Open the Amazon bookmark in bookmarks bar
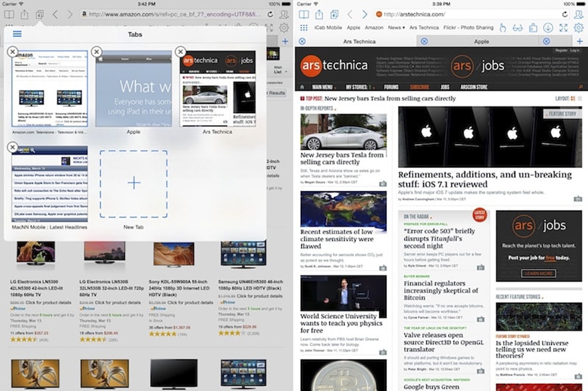Screen dimensions: 588x391 tap(374, 28)
